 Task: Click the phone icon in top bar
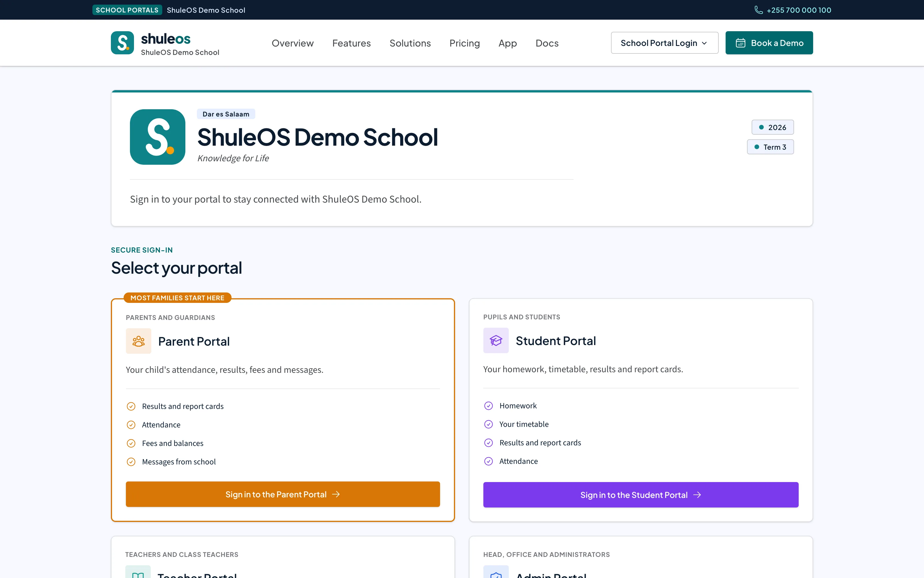coord(758,10)
